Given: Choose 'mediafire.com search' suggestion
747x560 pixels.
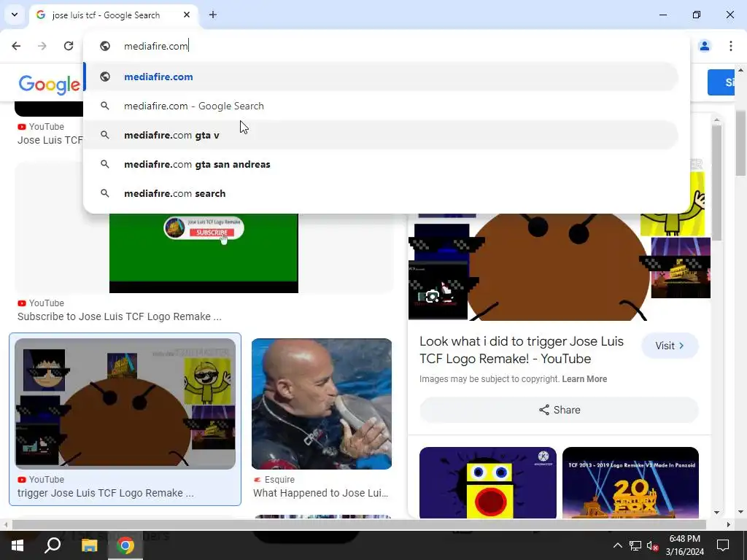Looking at the screenshot, I should pyautogui.click(x=381, y=193).
